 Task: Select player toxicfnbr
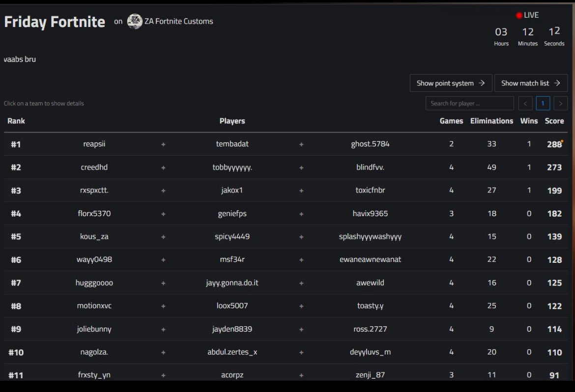(371, 190)
